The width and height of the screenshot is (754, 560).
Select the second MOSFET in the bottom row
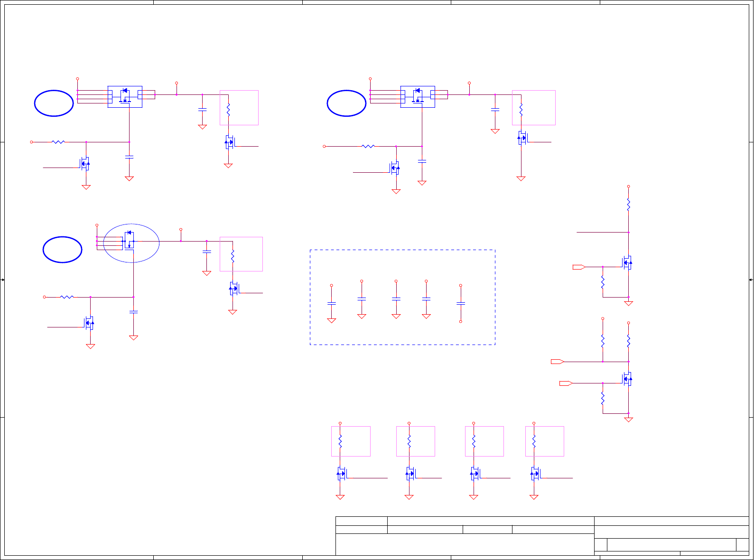click(410, 474)
